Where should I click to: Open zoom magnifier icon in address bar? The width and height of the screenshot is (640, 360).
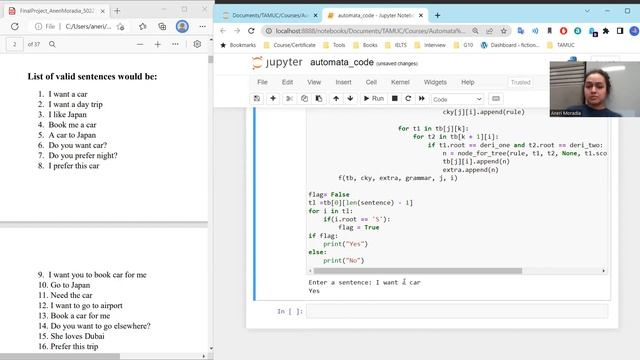[x=476, y=31]
